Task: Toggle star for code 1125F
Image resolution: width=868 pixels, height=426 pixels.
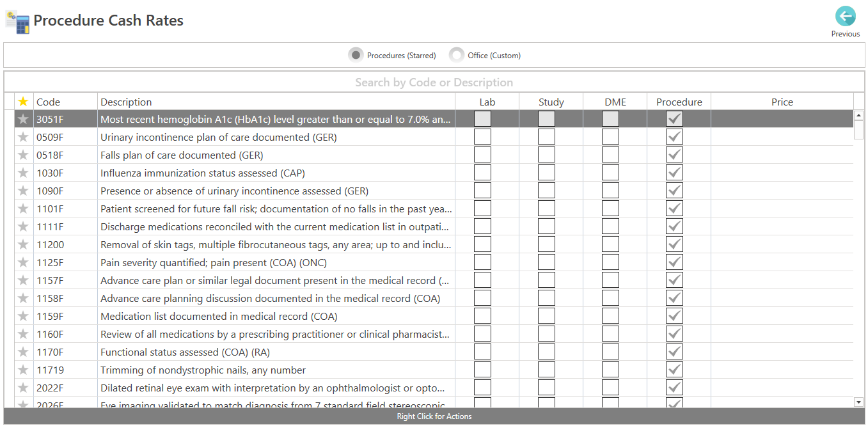Action: 24,262
